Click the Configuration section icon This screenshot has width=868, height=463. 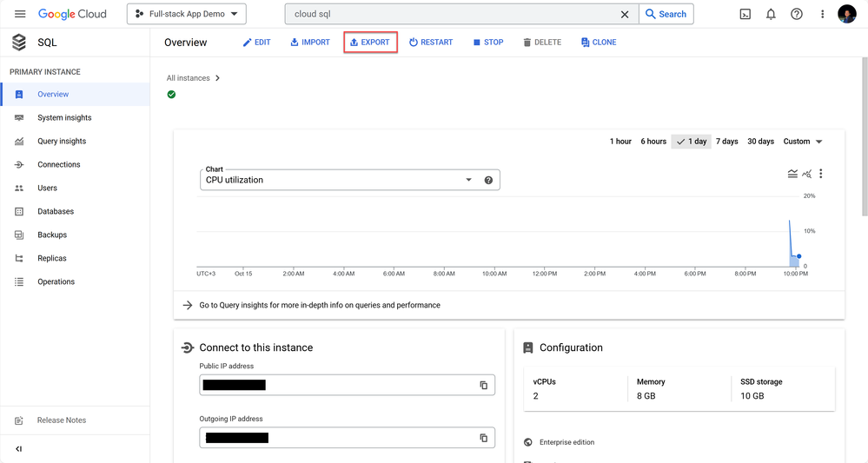point(528,347)
